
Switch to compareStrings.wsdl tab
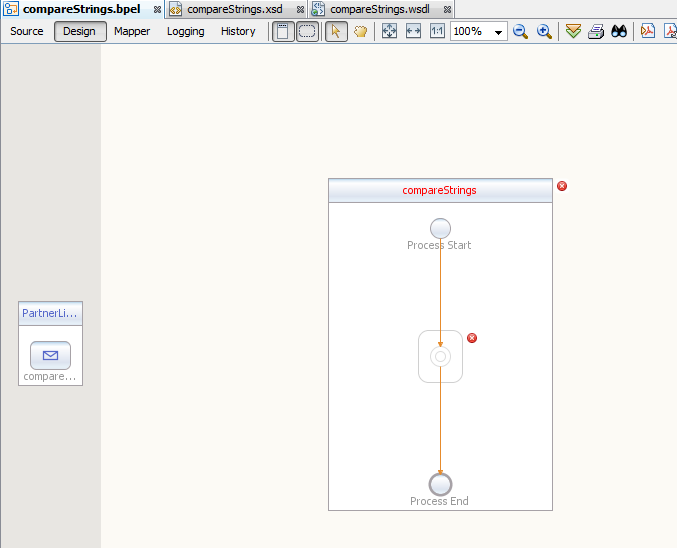(x=379, y=9)
